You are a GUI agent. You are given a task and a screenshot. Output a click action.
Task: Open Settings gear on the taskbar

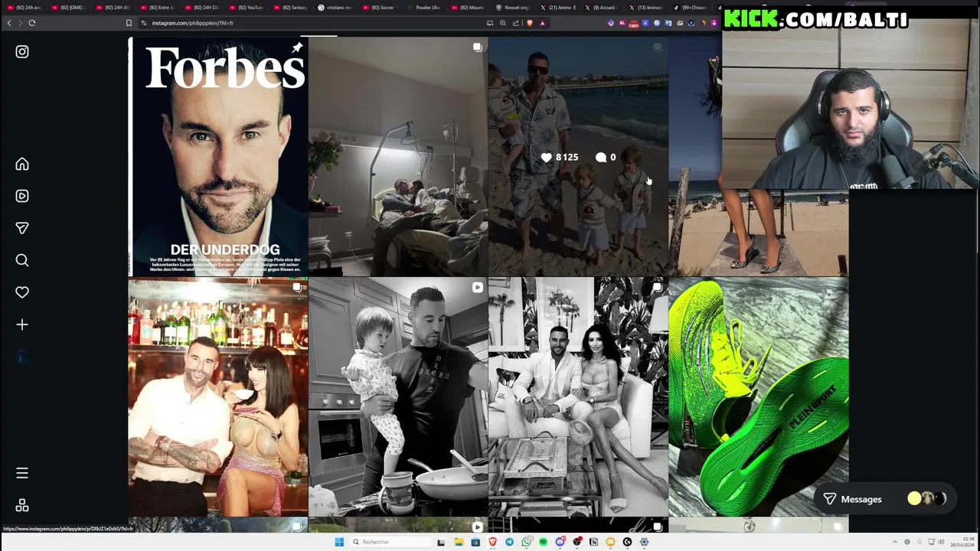point(644,542)
